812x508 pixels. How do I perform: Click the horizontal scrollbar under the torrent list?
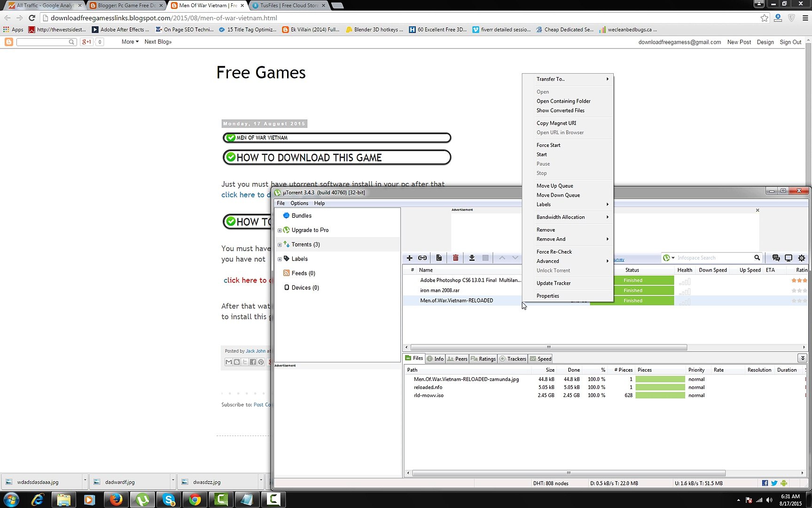click(x=549, y=347)
